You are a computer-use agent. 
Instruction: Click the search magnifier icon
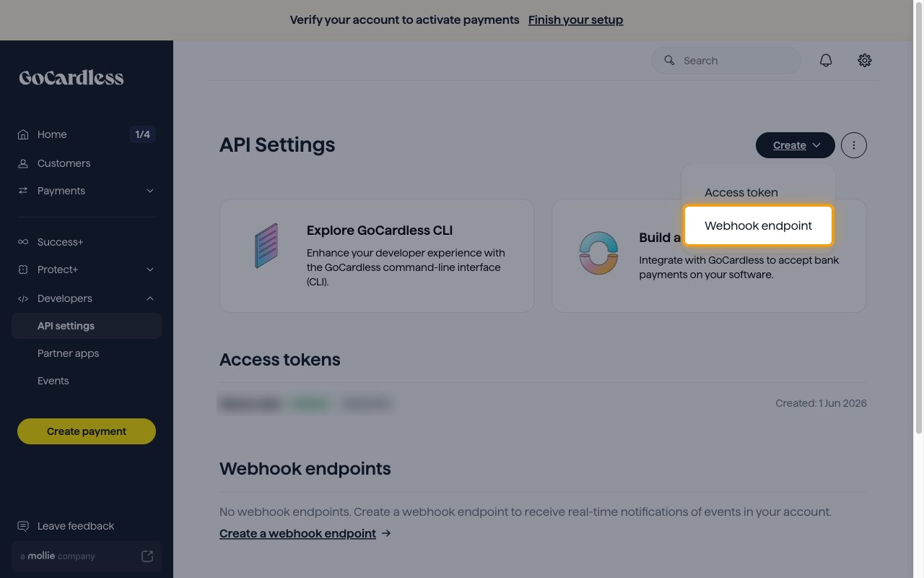669,61
